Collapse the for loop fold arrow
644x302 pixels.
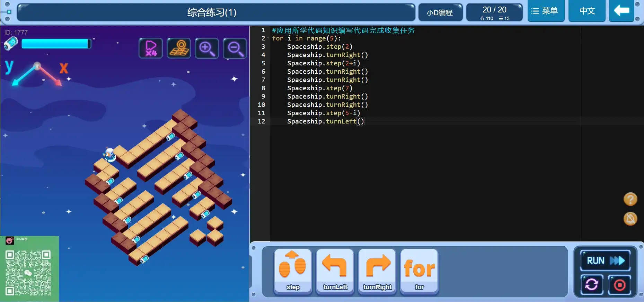pyautogui.click(x=268, y=38)
